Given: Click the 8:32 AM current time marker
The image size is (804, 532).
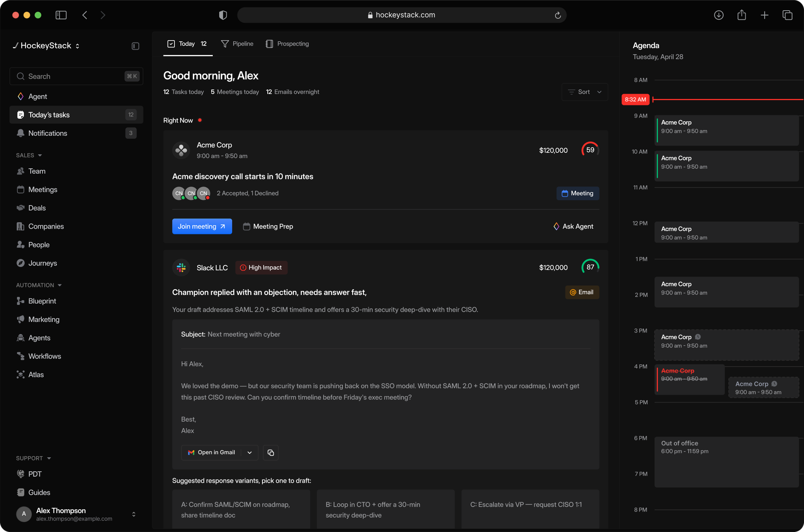Looking at the screenshot, I should [636, 99].
